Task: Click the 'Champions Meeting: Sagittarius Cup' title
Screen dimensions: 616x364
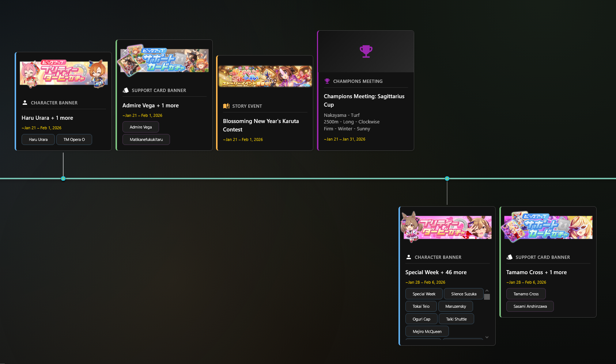Action: pyautogui.click(x=364, y=100)
